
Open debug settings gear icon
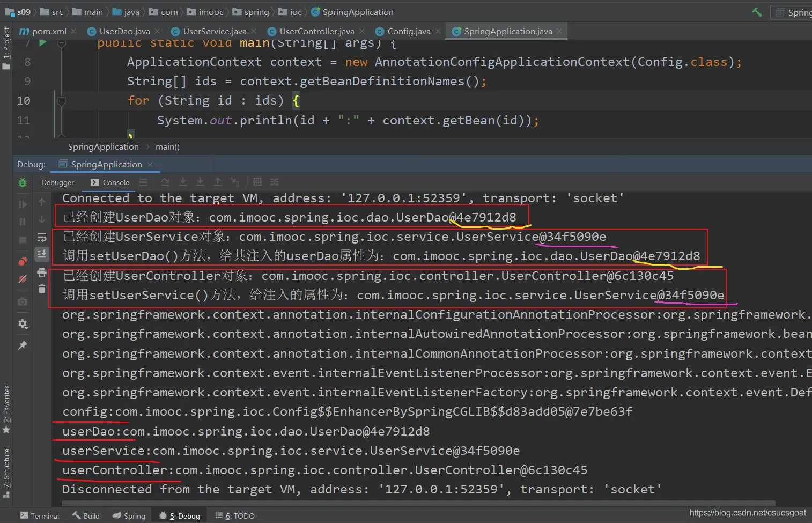click(x=23, y=324)
